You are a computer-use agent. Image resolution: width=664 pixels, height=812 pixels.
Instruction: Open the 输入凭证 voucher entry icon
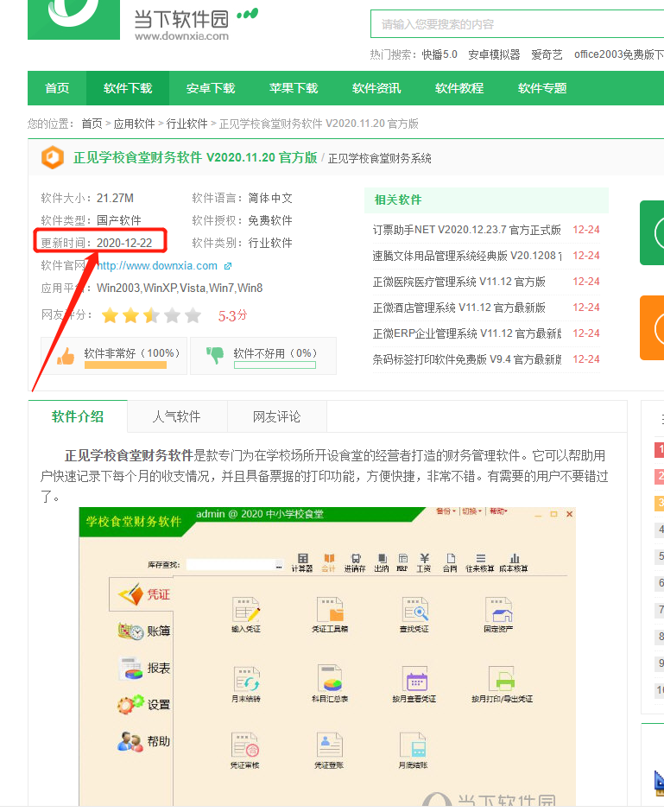pyautogui.click(x=246, y=614)
